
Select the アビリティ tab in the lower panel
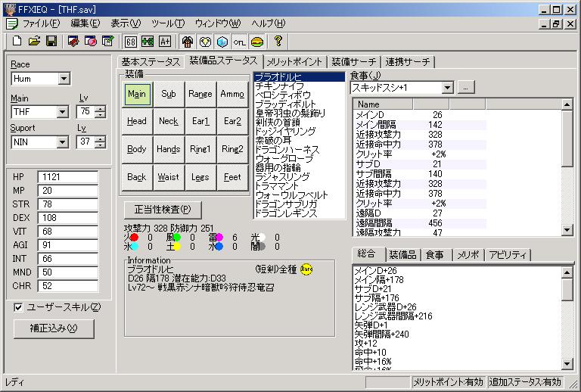tap(508, 255)
